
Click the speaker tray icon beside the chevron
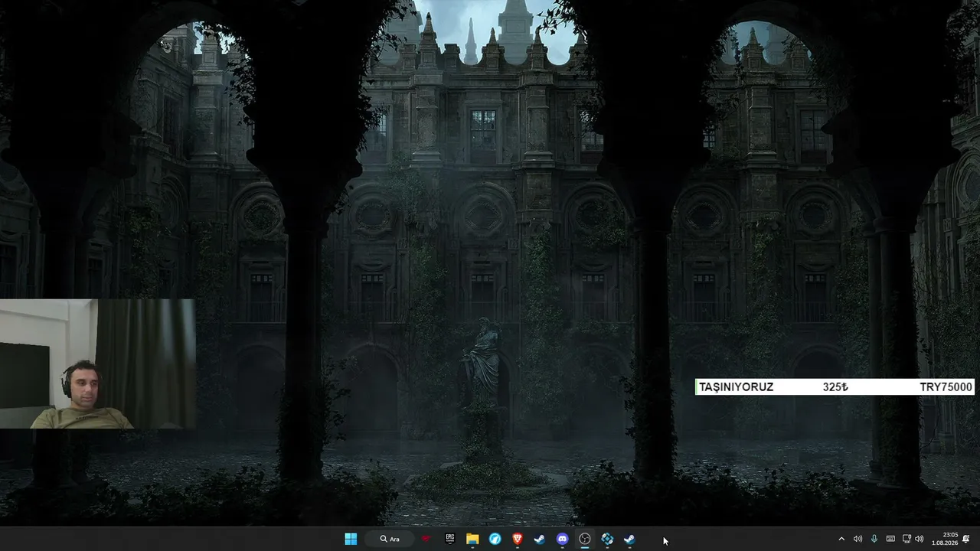pos(857,539)
